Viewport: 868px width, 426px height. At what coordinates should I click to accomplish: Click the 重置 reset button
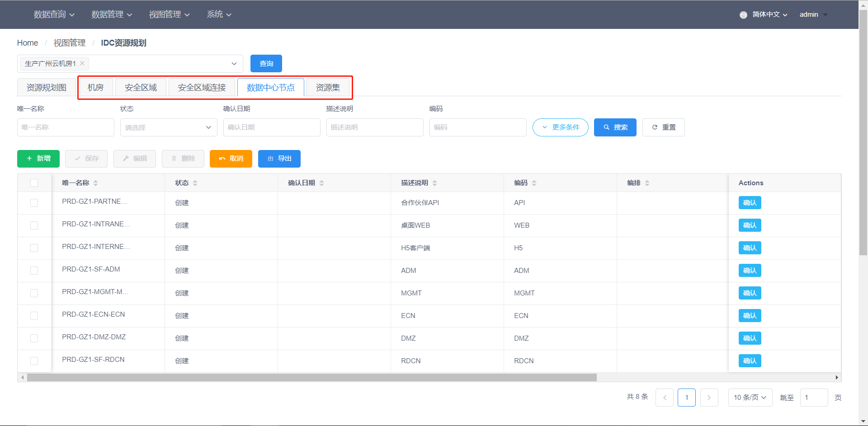click(x=663, y=127)
